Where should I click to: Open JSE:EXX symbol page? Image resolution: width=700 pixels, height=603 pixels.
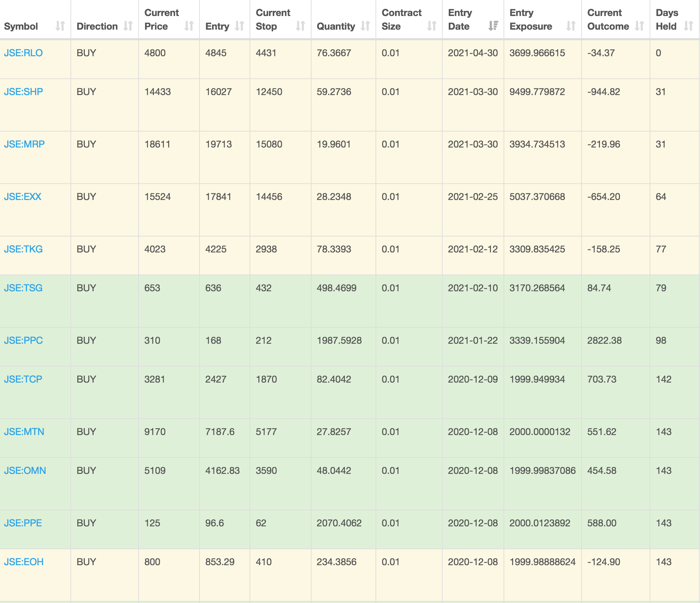[x=22, y=197]
